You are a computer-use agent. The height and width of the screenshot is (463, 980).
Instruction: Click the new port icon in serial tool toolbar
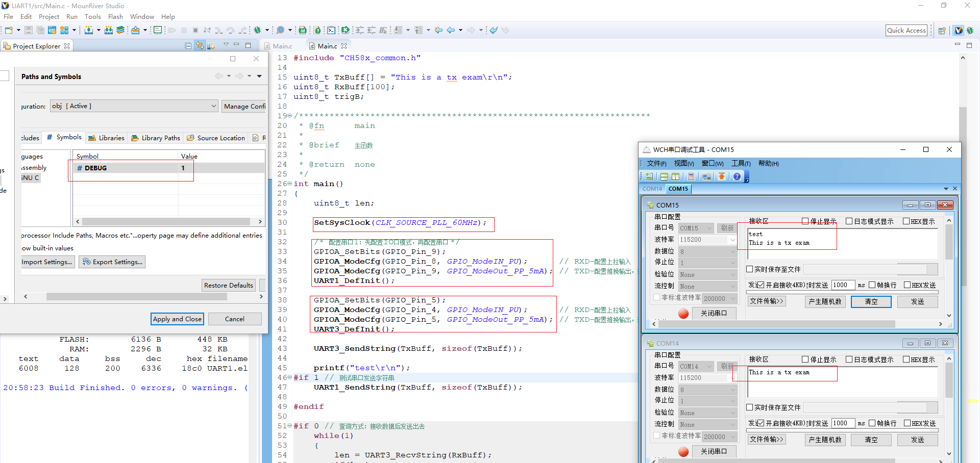649,176
